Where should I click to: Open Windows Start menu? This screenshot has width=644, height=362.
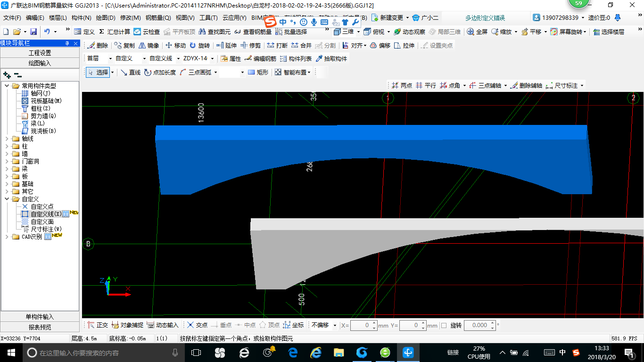point(11,352)
